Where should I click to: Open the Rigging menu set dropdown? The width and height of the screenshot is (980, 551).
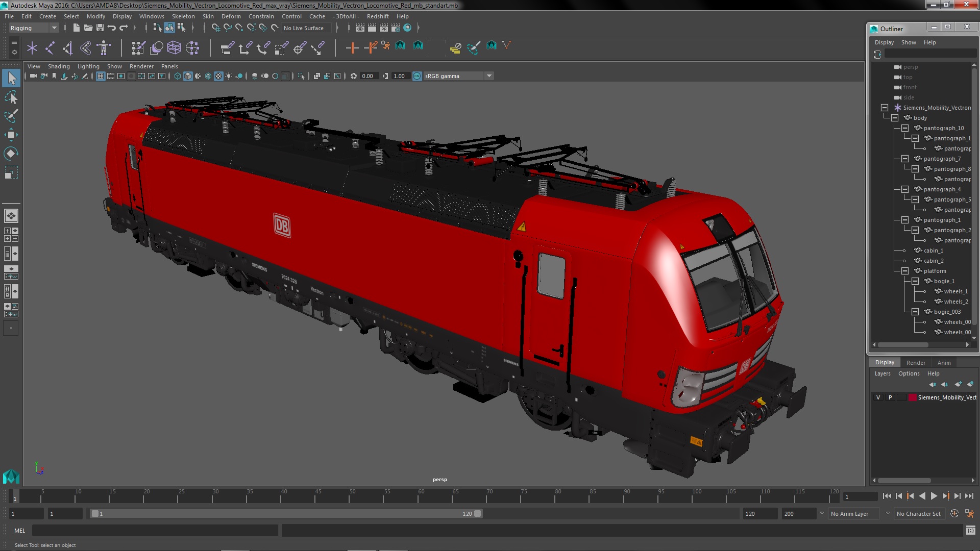coord(33,28)
